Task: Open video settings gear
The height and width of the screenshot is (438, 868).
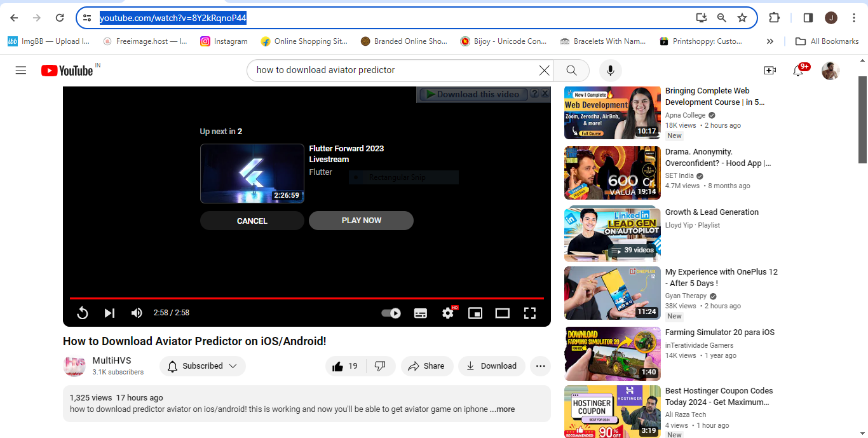Action: click(x=449, y=312)
